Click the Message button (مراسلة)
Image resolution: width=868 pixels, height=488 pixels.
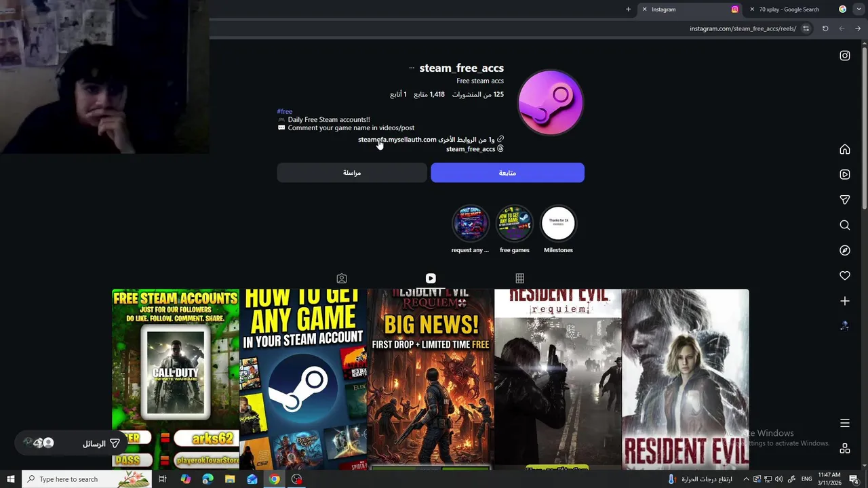(x=352, y=173)
